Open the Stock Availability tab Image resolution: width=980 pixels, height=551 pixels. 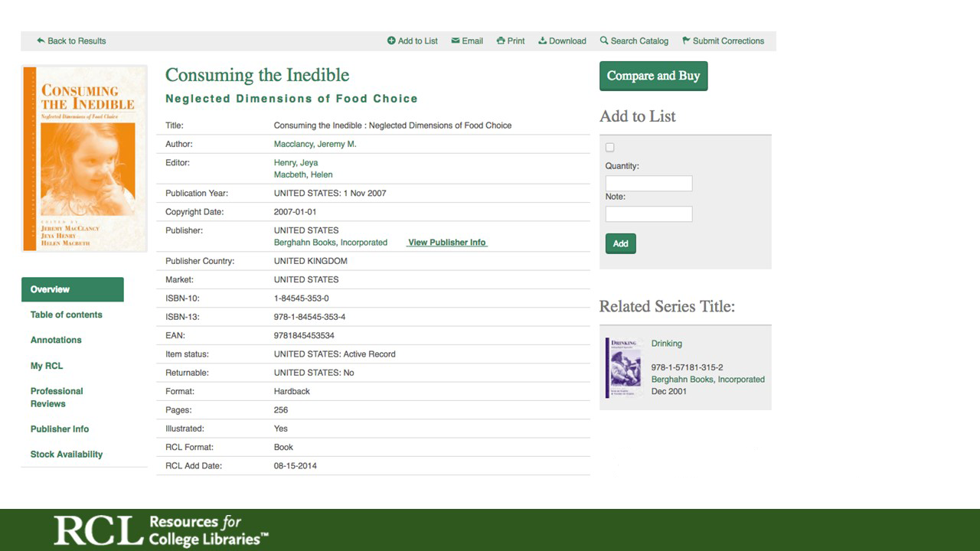click(x=67, y=454)
